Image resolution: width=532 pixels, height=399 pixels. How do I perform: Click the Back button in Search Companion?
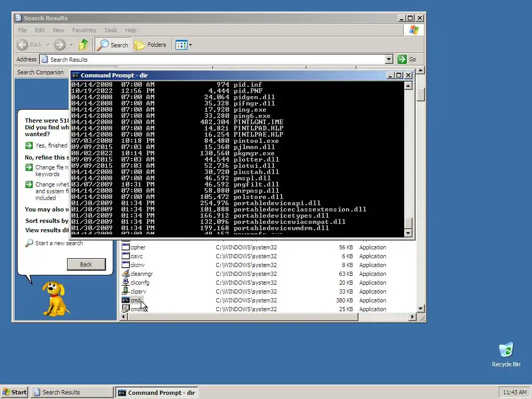tap(86, 264)
